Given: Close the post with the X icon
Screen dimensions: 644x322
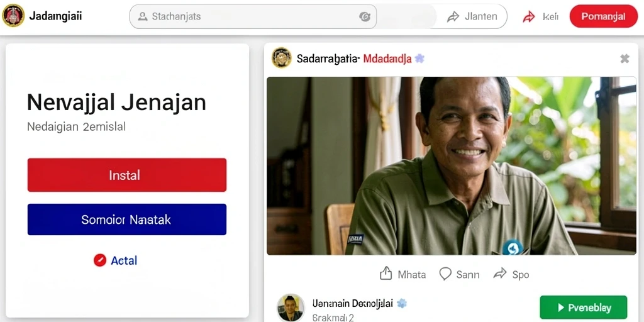Looking at the screenshot, I should tap(625, 58).
